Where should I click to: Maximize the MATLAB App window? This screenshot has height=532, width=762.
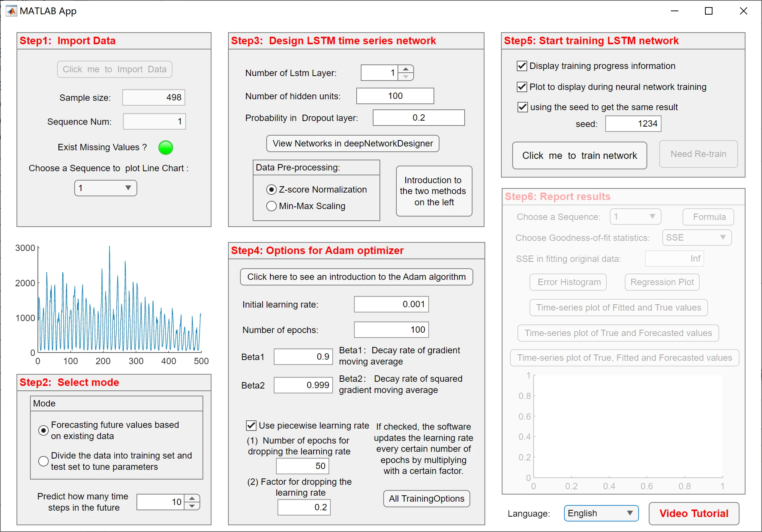709,11
